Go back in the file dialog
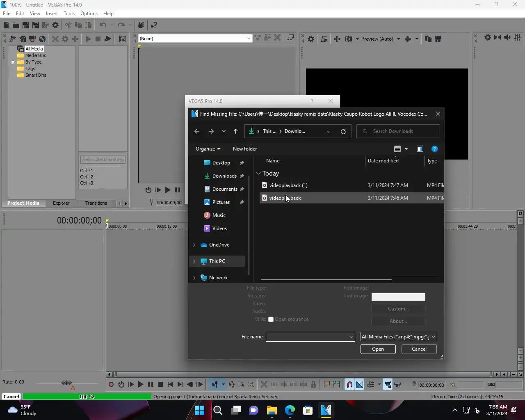Screen dimensions: 525x420 click(x=197, y=131)
